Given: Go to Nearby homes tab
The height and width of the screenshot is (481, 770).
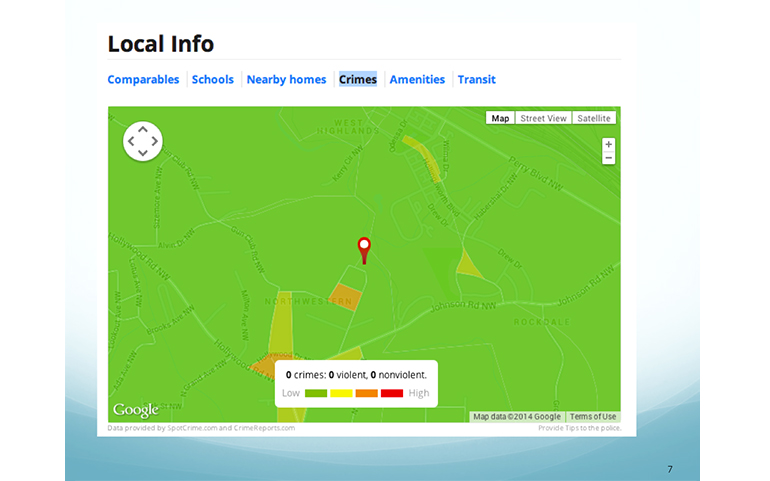Looking at the screenshot, I should click(x=286, y=80).
